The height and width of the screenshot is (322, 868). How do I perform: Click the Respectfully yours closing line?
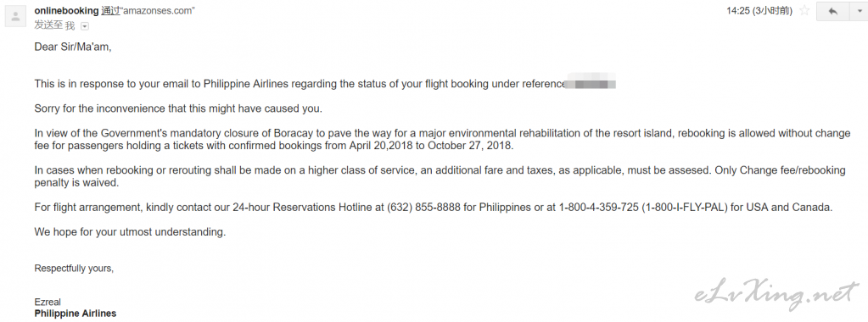74,269
